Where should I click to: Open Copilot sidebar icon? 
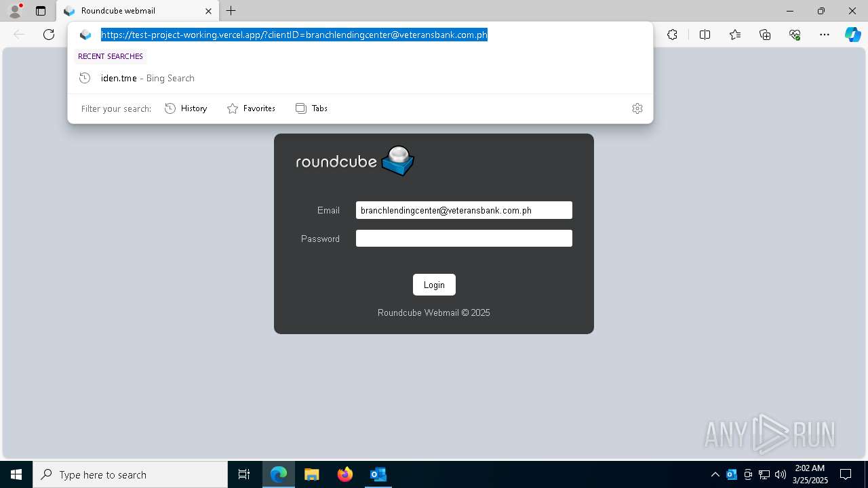coord(852,35)
